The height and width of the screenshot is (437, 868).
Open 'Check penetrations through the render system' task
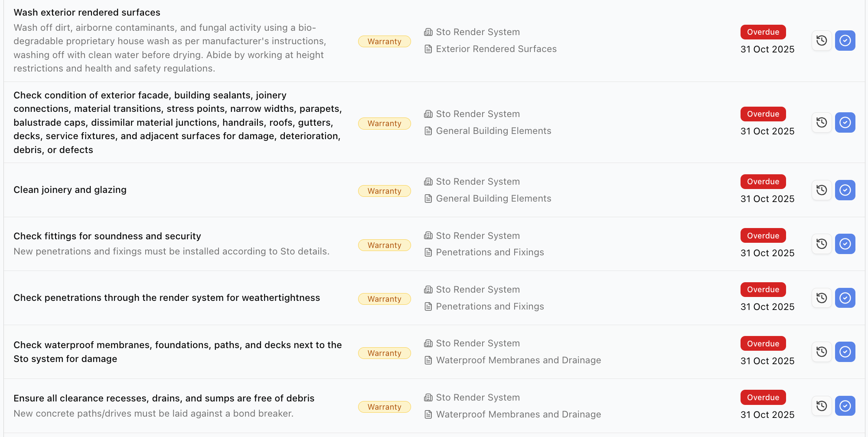(x=167, y=298)
